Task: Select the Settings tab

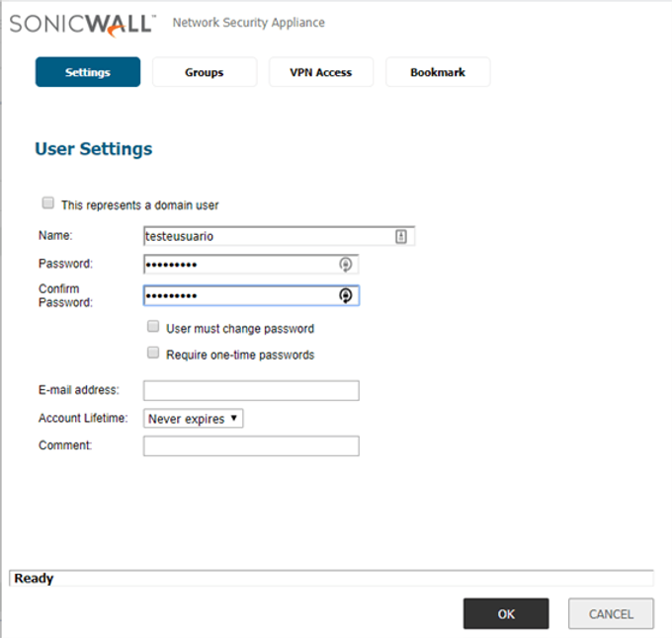Action: click(88, 72)
